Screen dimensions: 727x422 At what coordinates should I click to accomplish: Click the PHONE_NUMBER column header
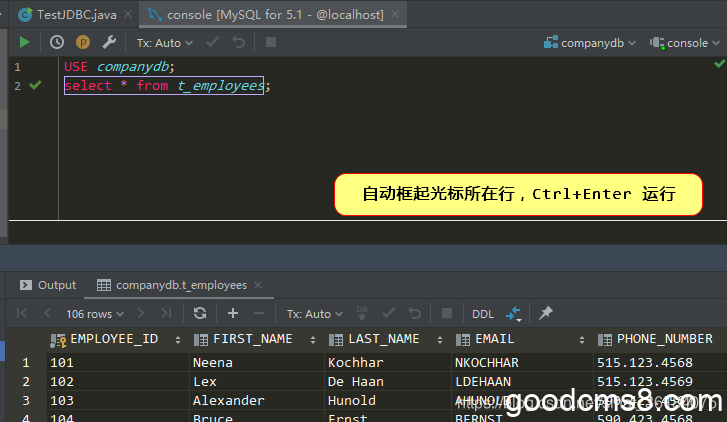[x=660, y=339]
